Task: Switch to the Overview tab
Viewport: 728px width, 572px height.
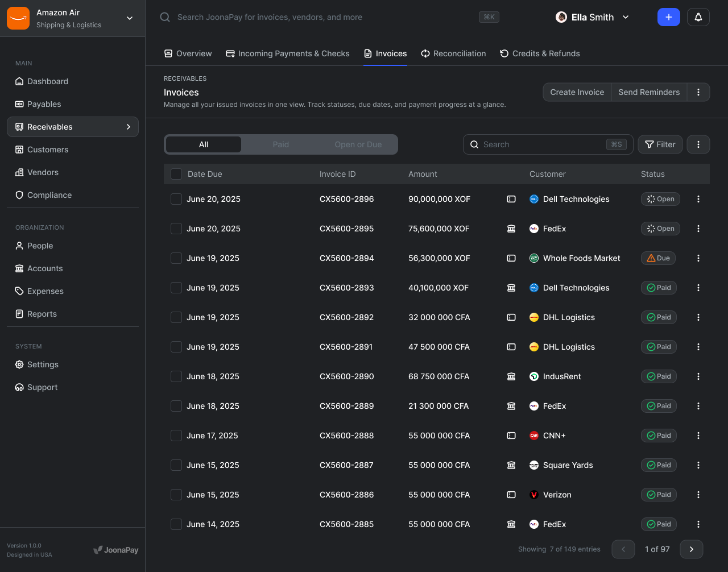Action: point(188,53)
